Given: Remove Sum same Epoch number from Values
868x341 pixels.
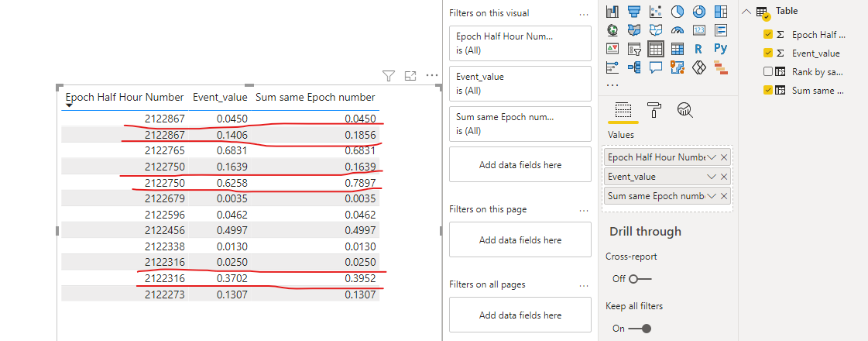Looking at the screenshot, I should [723, 196].
